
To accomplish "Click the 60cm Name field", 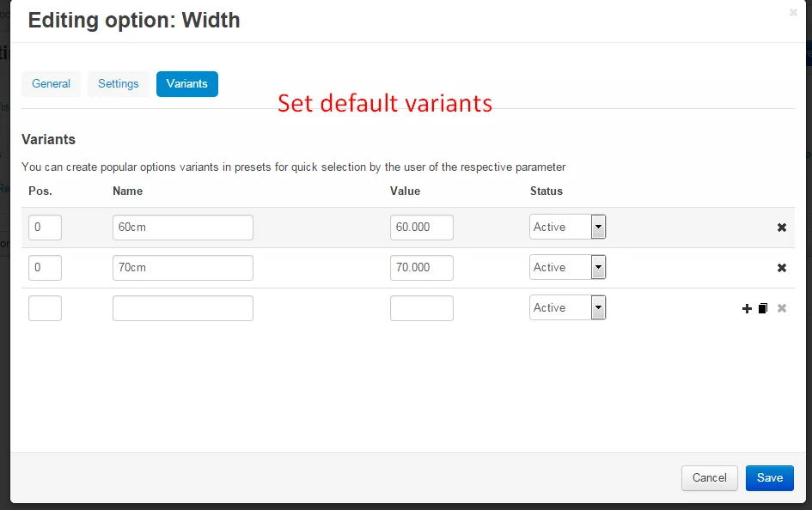I will coord(182,228).
